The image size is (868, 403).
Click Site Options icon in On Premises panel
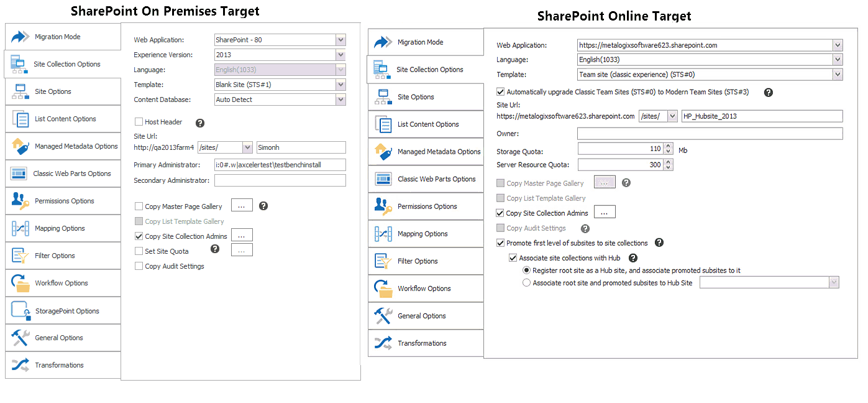coord(21,91)
